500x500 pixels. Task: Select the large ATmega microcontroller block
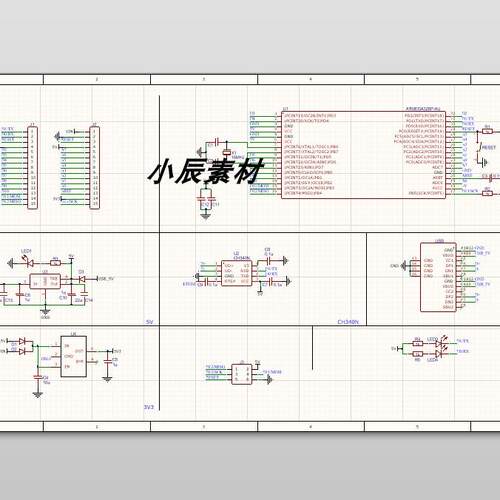pos(364,155)
